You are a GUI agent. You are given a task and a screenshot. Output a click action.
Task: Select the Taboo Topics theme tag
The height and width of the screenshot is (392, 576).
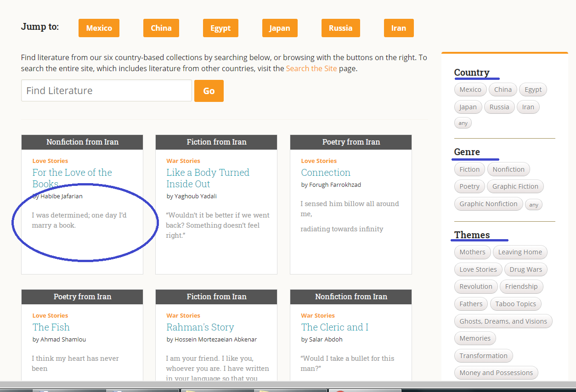click(515, 304)
